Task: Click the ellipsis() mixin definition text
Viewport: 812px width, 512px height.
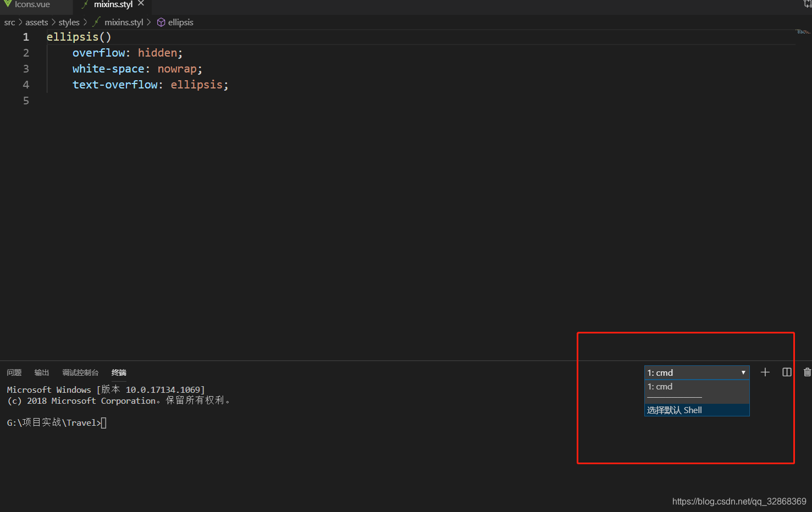Action: point(79,37)
